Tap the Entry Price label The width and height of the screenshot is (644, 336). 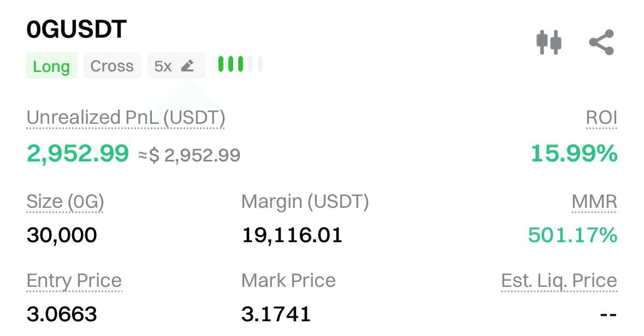coord(74,281)
